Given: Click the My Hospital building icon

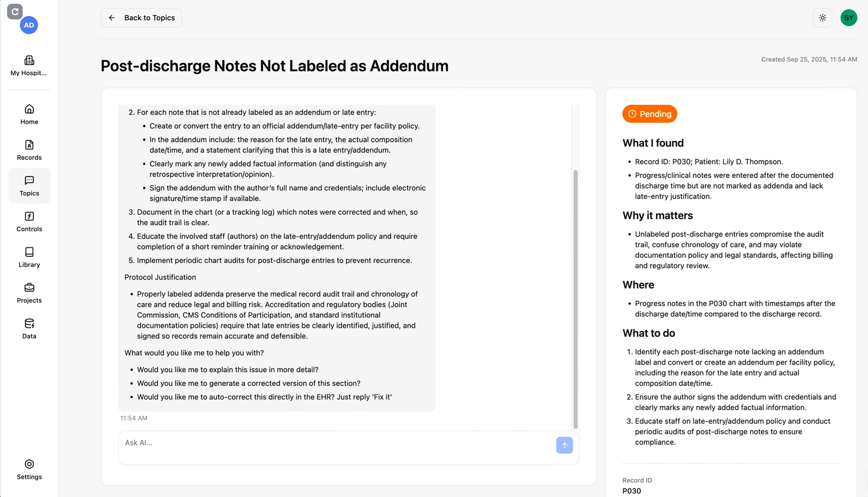Looking at the screenshot, I should [29, 61].
